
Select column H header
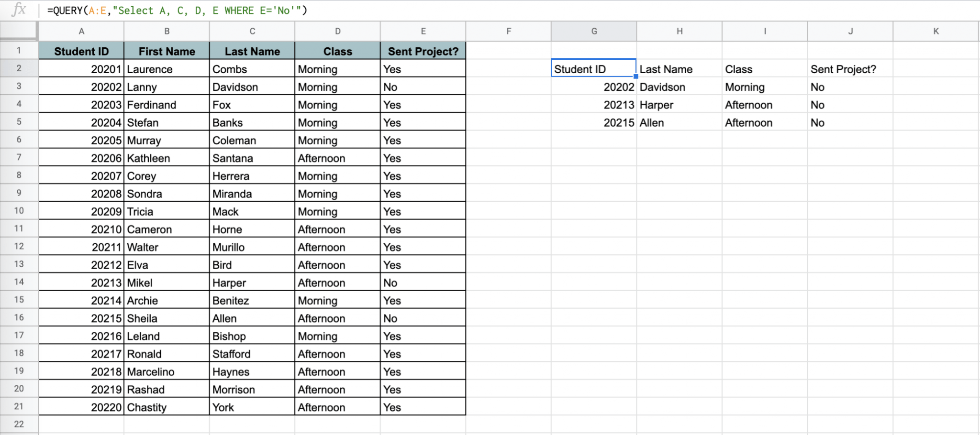point(679,31)
